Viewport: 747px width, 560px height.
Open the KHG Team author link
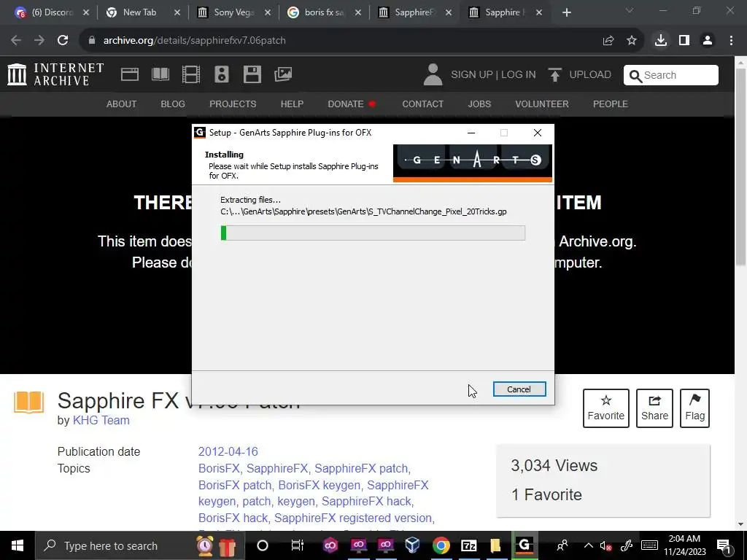point(101,420)
